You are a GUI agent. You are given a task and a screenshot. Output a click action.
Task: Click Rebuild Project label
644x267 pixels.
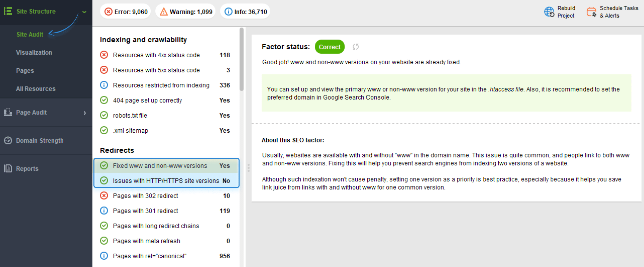(566, 12)
